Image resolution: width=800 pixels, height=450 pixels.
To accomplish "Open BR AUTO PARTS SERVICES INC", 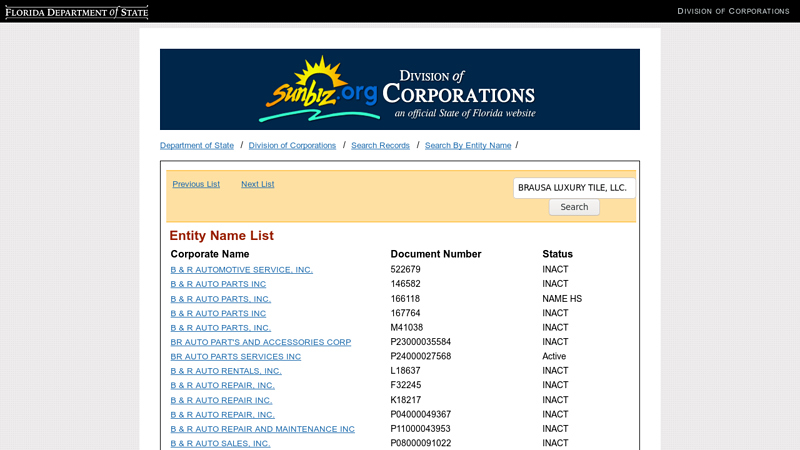I will pyautogui.click(x=236, y=357).
